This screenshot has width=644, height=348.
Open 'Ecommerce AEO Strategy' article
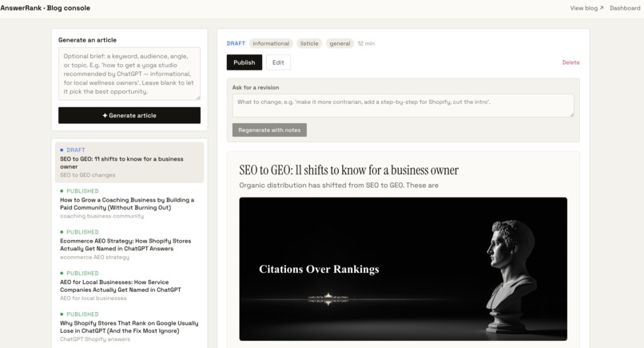(x=129, y=245)
